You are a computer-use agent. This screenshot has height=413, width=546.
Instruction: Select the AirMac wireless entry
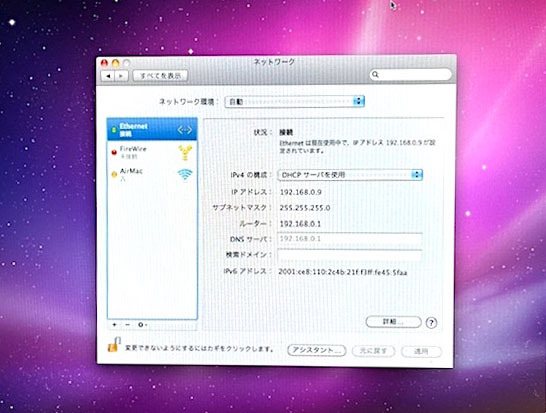[x=152, y=174]
